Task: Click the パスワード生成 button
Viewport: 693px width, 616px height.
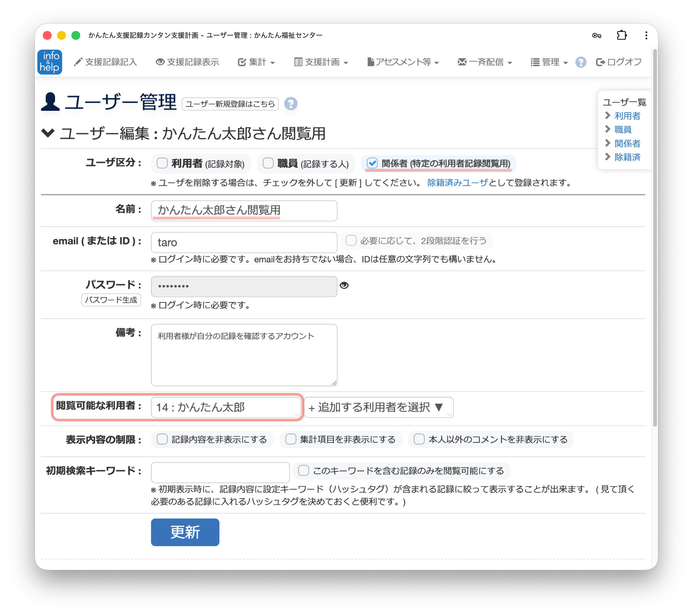Action: tap(111, 300)
